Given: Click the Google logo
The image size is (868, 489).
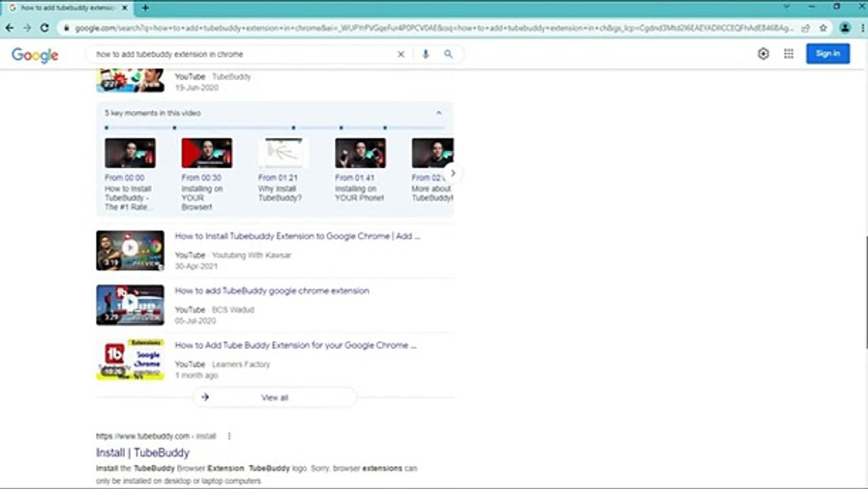Looking at the screenshot, I should point(35,55).
